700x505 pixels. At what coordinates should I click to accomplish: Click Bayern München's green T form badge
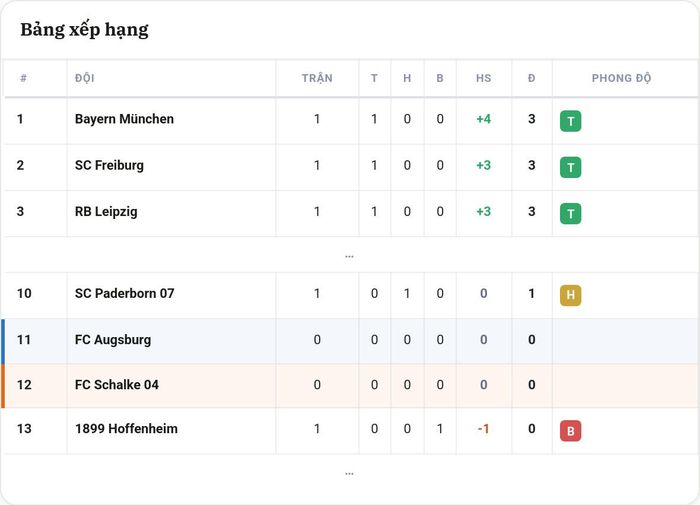tap(571, 121)
